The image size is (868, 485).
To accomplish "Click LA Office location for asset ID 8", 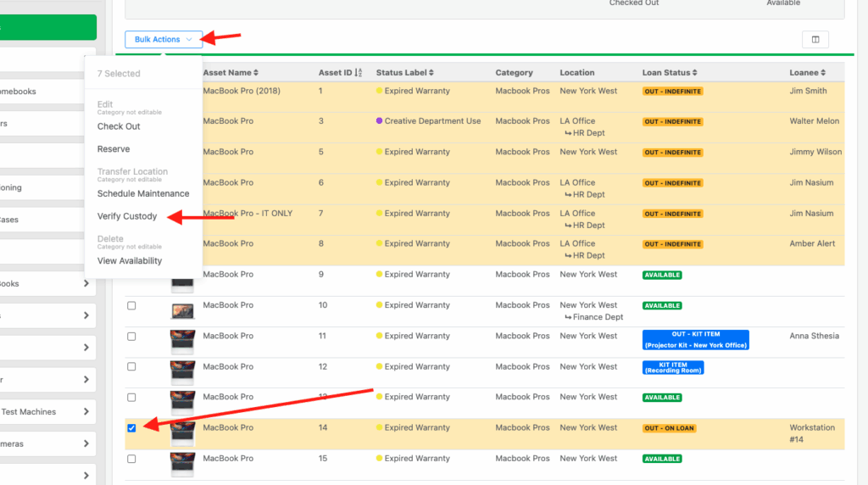I will coord(577,243).
